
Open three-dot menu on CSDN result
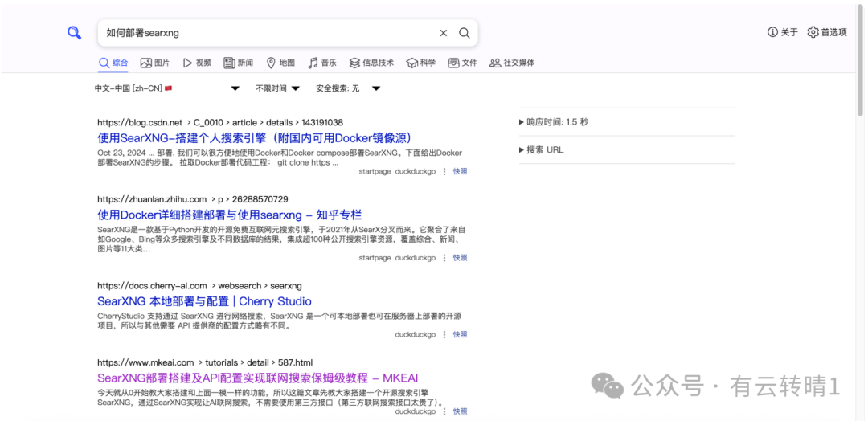pyautogui.click(x=444, y=171)
